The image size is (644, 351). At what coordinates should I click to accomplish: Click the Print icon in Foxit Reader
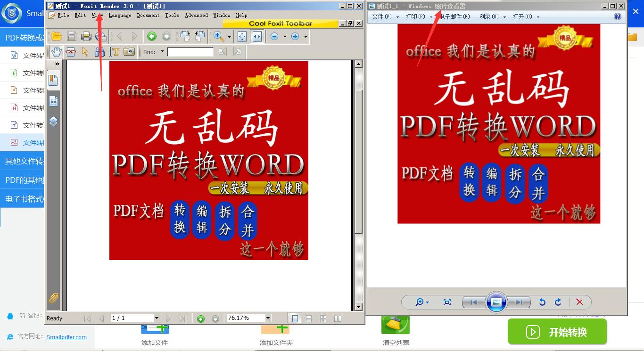(x=86, y=36)
